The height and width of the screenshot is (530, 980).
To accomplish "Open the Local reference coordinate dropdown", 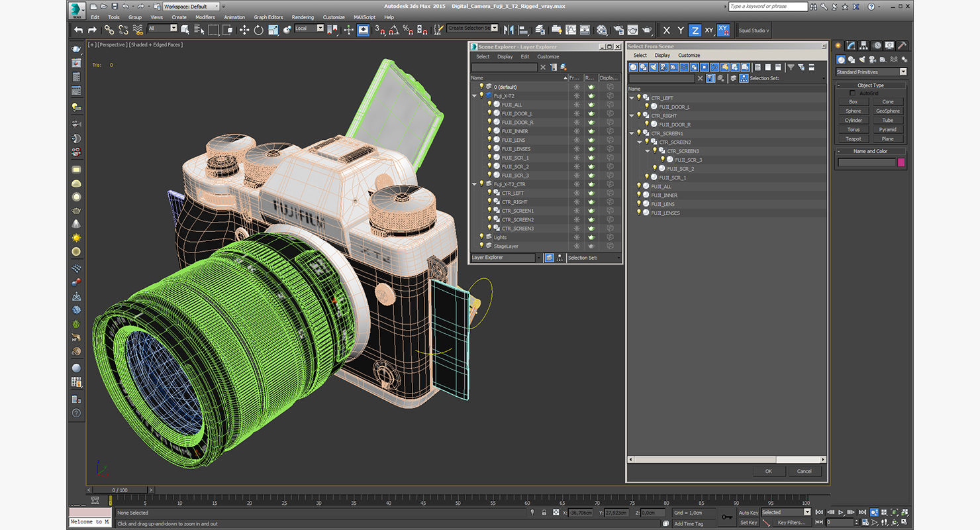I will pos(309,28).
